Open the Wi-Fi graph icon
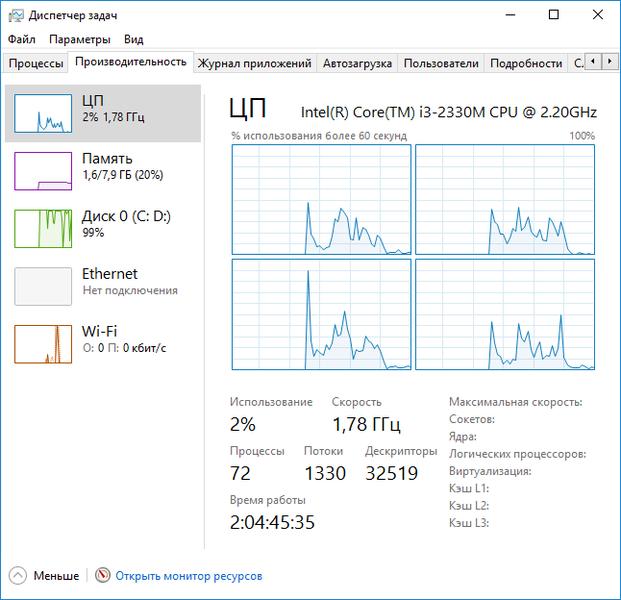The width and height of the screenshot is (621, 600). click(43, 344)
